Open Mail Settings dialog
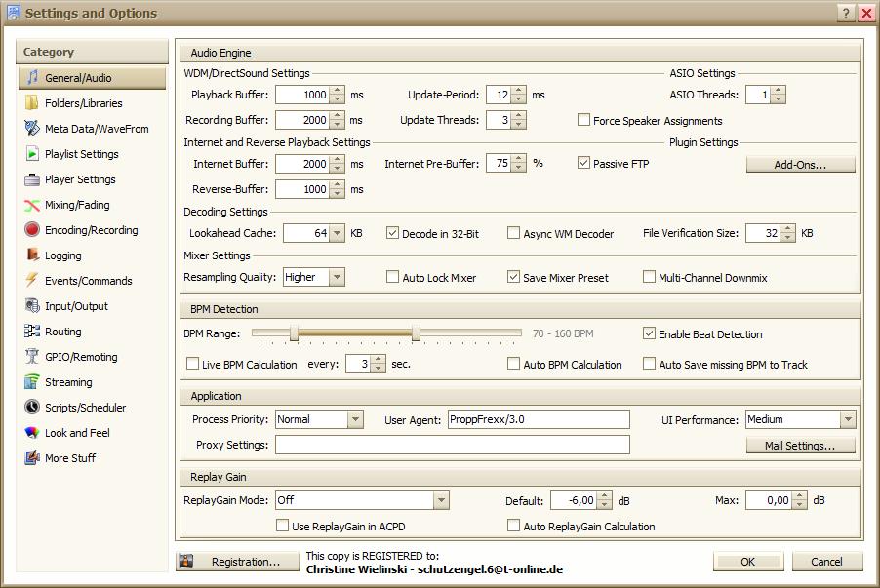Image resolution: width=880 pixels, height=588 pixels. pos(800,446)
